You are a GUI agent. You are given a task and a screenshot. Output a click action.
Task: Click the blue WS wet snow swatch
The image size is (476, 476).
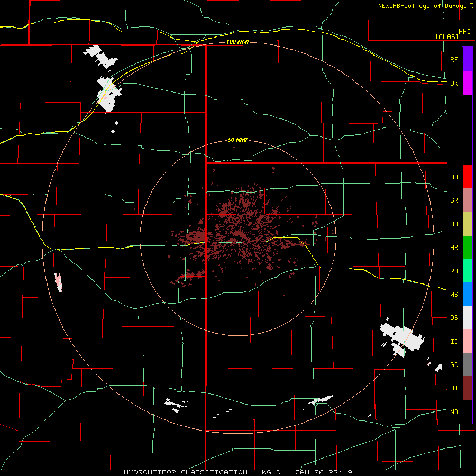tap(467, 294)
